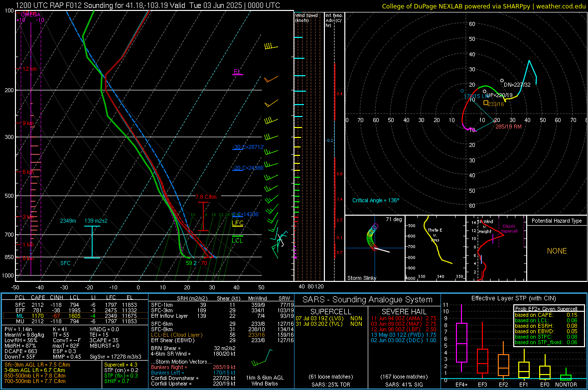The width and height of the screenshot is (588, 390).
Task: Select the -30 C=28712' height label
Action: point(248,147)
